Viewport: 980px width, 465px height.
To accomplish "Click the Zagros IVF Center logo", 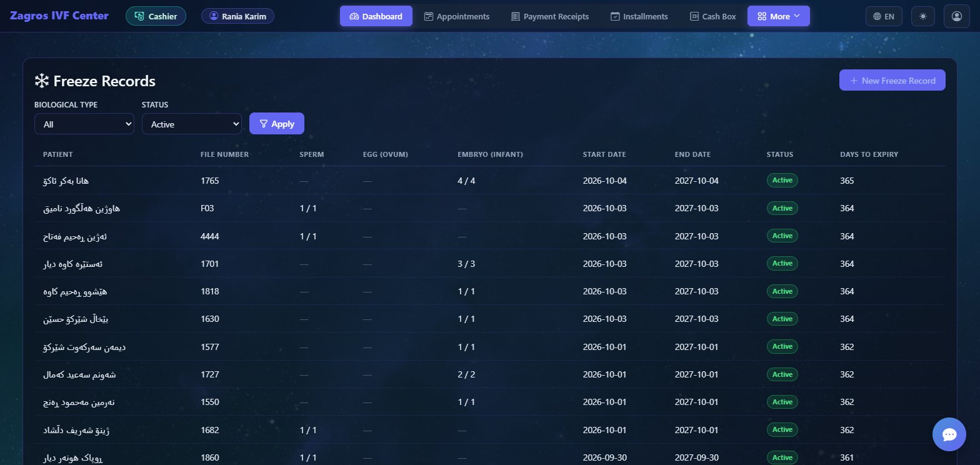I will point(59,16).
